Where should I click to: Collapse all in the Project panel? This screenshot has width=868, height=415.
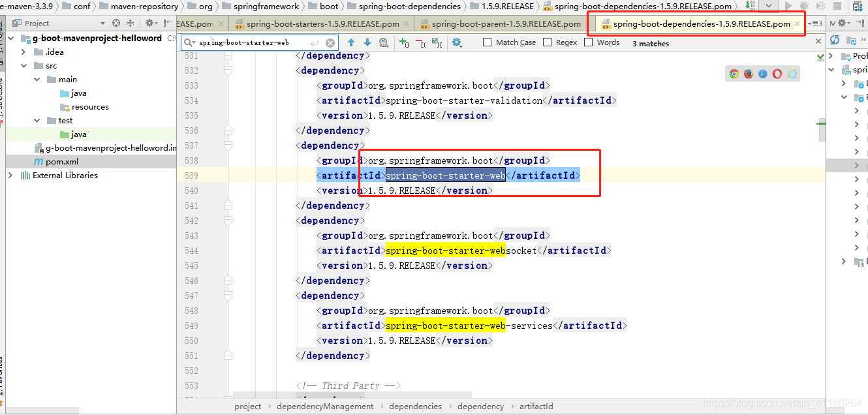[x=130, y=23]
